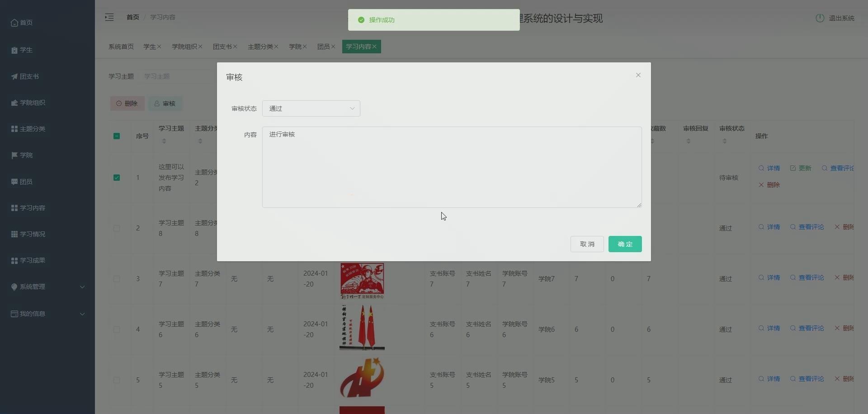Click the 审核 button above the table
The width and height of the screenshot is (868, 414).
(x=165, y=103)
